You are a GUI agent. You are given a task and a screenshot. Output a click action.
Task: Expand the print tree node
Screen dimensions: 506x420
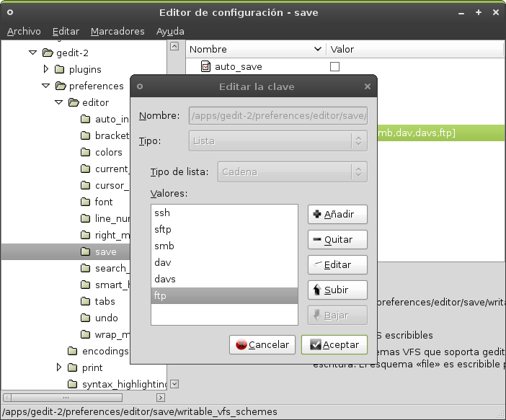pos(58,367)
